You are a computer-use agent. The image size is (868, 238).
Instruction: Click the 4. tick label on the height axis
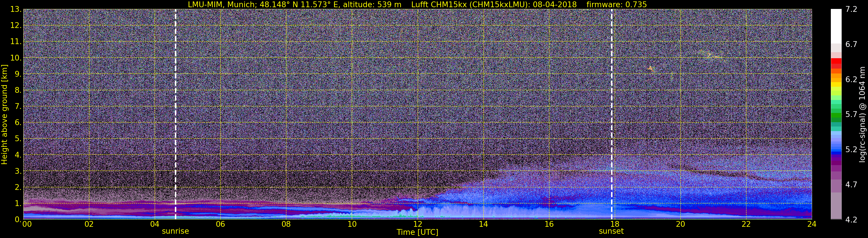[18, 155]
